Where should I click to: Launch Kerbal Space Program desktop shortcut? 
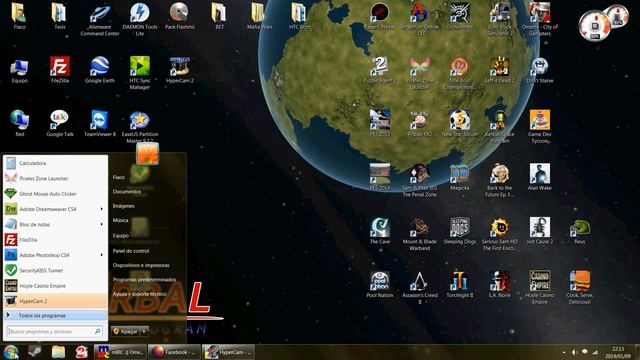click(x=500, y=127)
